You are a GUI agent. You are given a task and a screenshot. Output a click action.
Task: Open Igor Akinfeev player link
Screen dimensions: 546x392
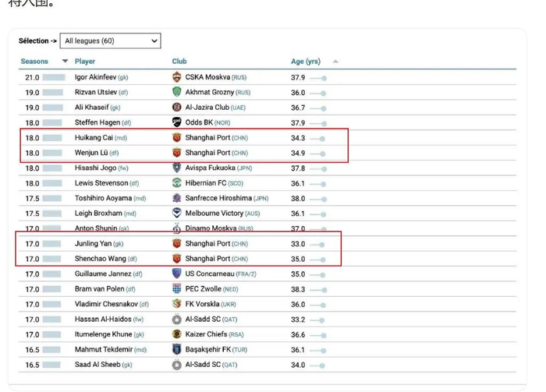(x=97, y=77)
